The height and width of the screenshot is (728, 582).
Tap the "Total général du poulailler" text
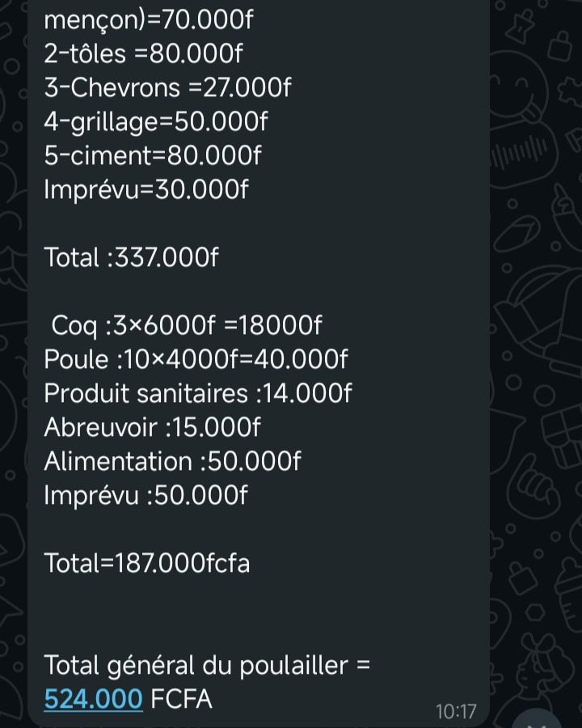pyautogui.click(x=196, y=666)
